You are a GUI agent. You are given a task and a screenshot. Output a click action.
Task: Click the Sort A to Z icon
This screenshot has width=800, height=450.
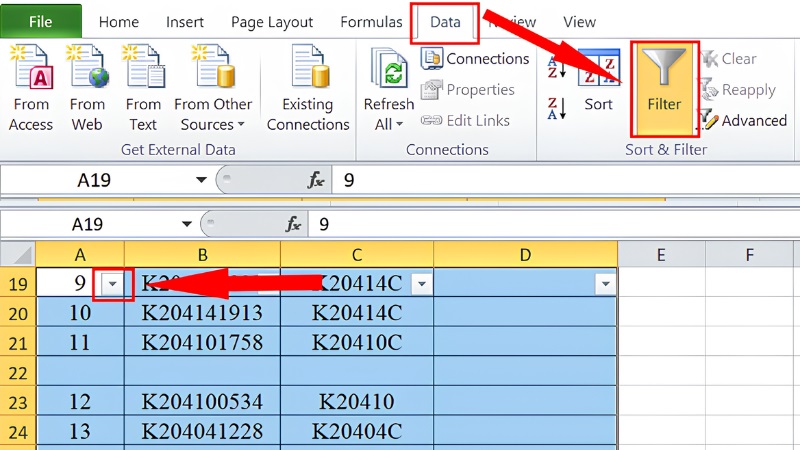pyautogui.click(x=556, y=67)
